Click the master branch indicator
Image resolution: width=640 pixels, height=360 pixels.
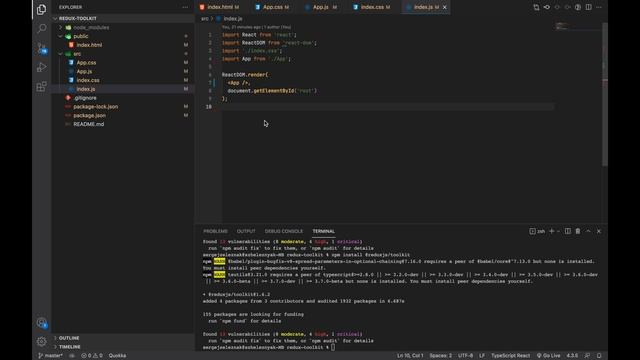click(x=51, y=356)
